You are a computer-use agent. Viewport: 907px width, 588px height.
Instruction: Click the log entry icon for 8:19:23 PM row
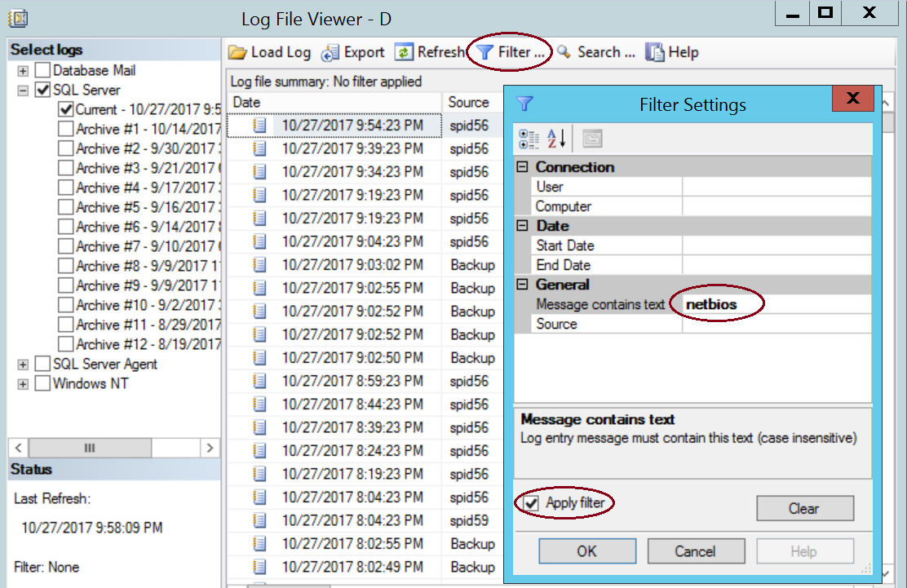(259, 474)
